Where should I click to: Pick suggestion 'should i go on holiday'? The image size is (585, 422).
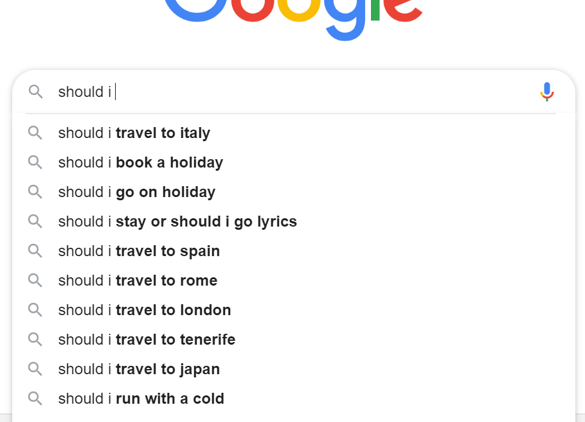[x=294, y=192]
